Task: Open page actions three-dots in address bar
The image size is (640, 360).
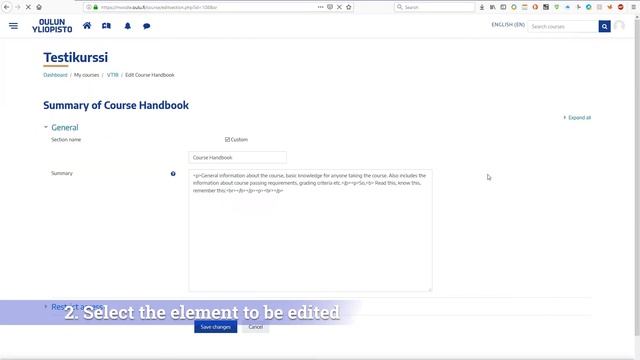Action: 320,7
